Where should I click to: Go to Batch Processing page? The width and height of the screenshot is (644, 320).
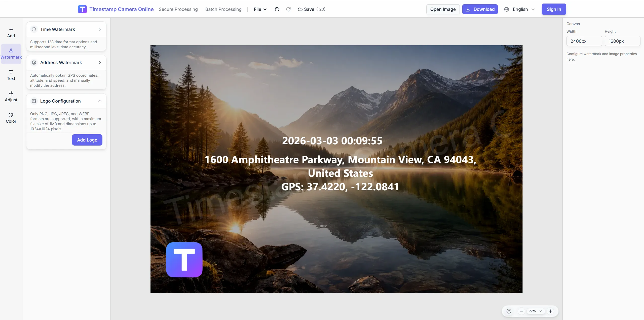[x=223, y=9]
